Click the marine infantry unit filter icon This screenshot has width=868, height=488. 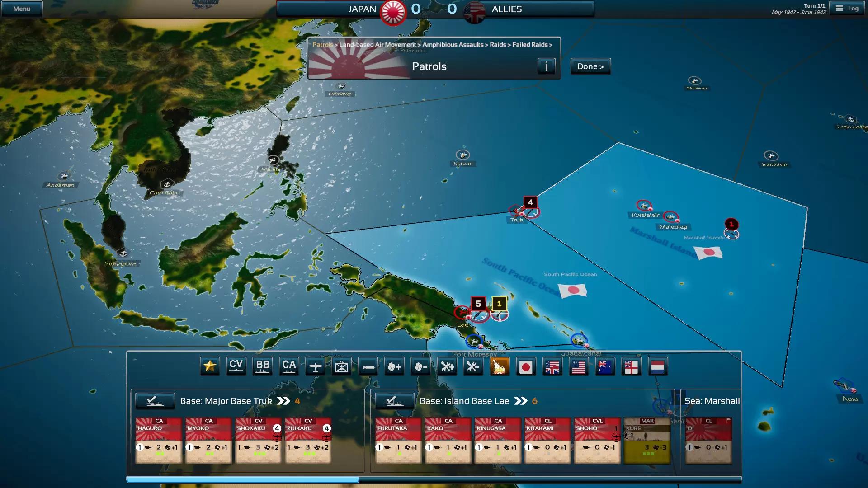[341, 366]
